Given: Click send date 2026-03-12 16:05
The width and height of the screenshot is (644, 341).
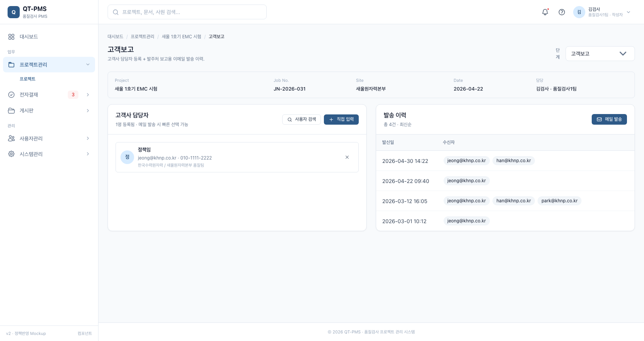Looking at the screenshot, I should pyautogui.click(x=405, y=201).
